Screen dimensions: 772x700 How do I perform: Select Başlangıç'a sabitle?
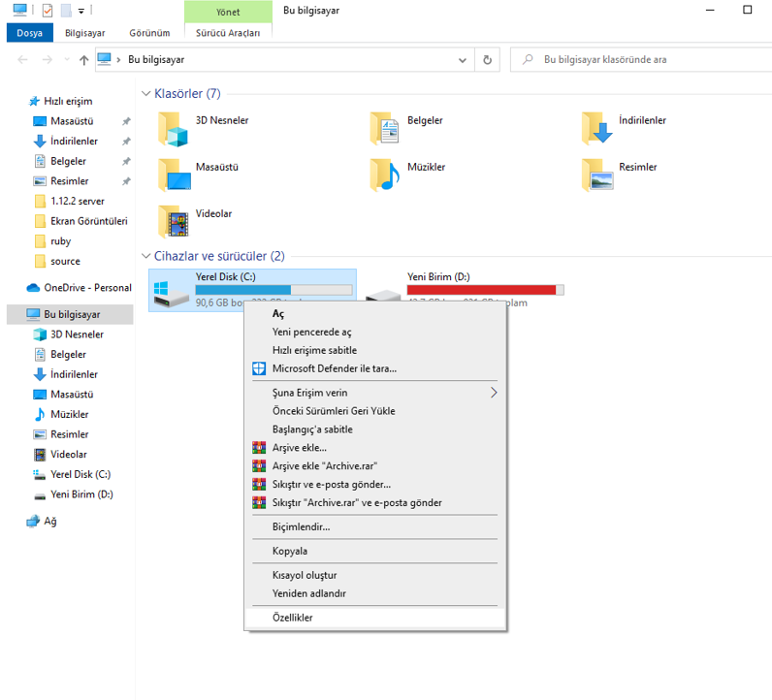[x=375, y=430]
